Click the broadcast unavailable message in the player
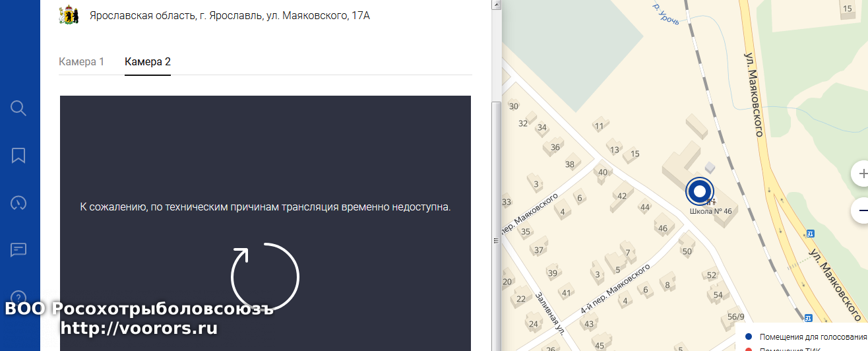The image size is (868, 351). [265, 207]
